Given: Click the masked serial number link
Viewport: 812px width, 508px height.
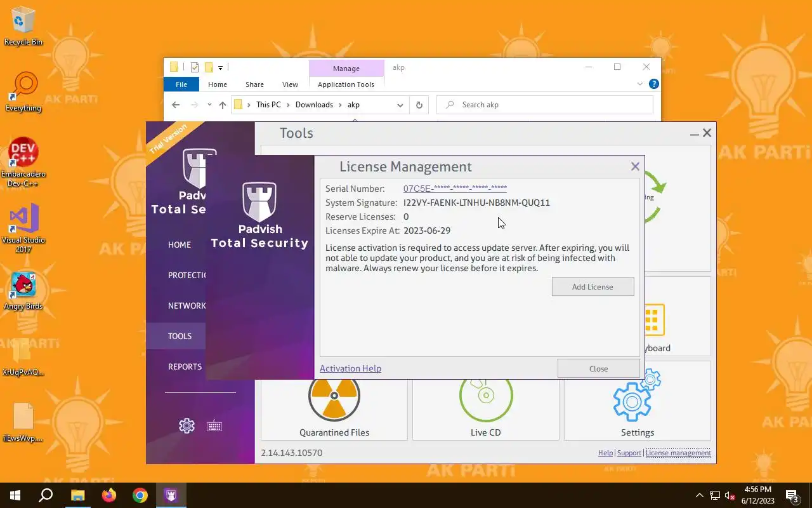Looking at the screenshot, I should click(455, 189).
